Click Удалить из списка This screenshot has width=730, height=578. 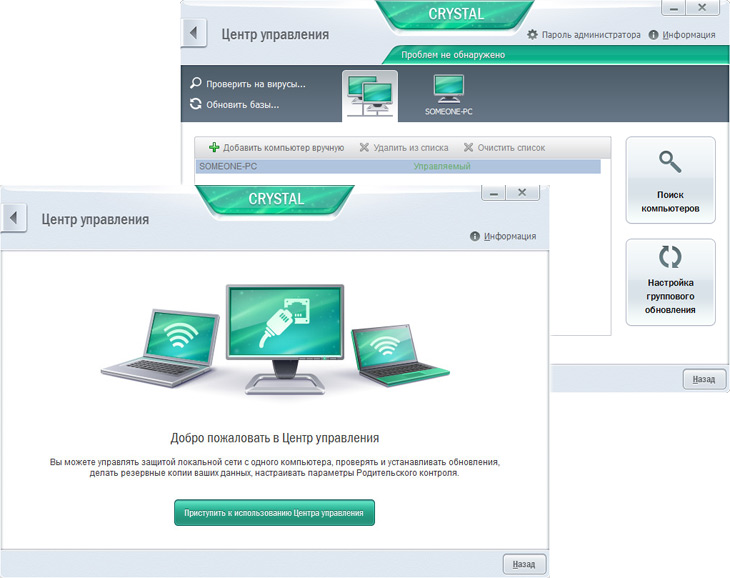click(x=411, y=148)
